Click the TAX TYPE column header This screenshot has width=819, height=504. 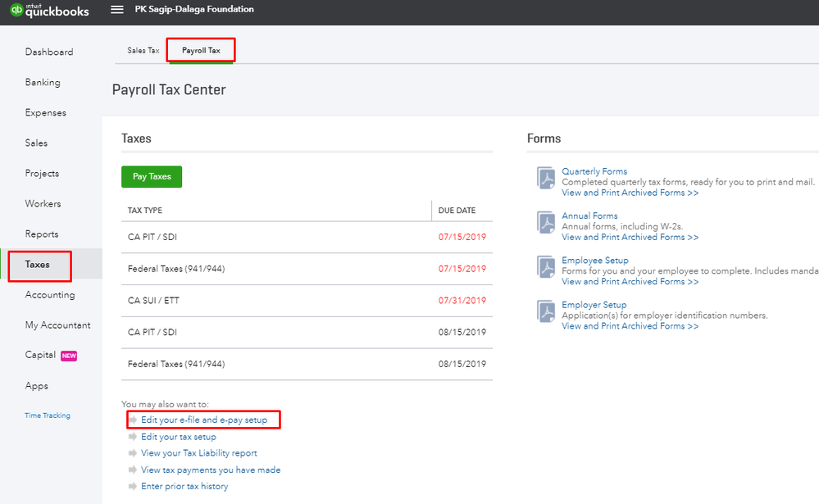pyautogui.click(x=144, y=211)
